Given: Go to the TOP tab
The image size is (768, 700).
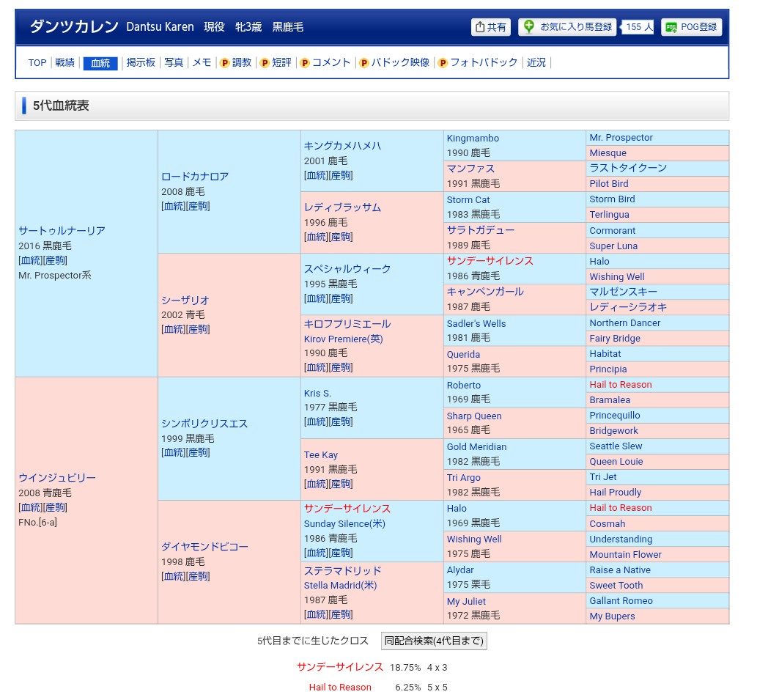Looking at the screenshot, I should [37, 63].
